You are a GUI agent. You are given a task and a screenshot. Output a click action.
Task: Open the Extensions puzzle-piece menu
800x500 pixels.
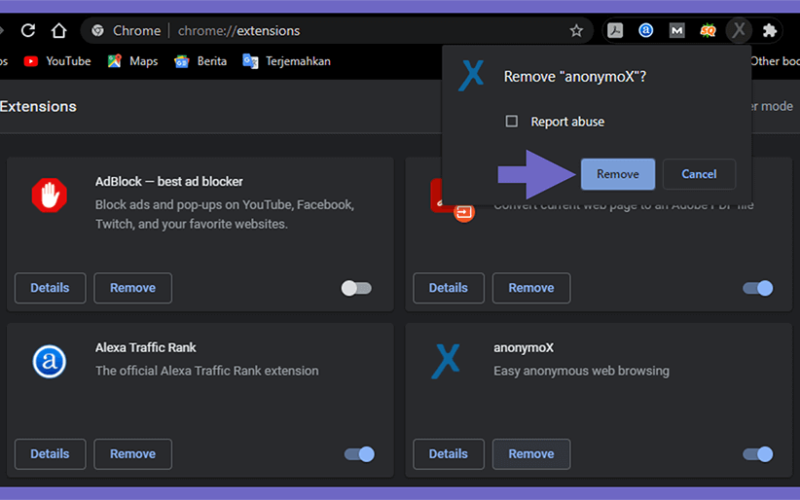(x=769, y=31)
